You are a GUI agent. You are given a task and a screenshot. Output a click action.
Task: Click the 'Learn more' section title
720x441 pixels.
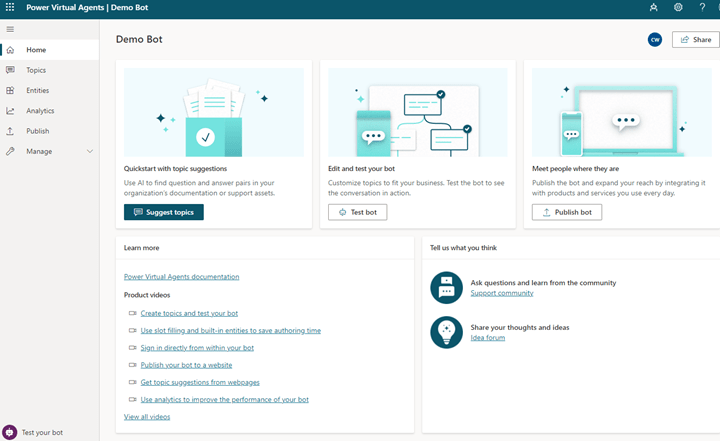coord(141,248)
